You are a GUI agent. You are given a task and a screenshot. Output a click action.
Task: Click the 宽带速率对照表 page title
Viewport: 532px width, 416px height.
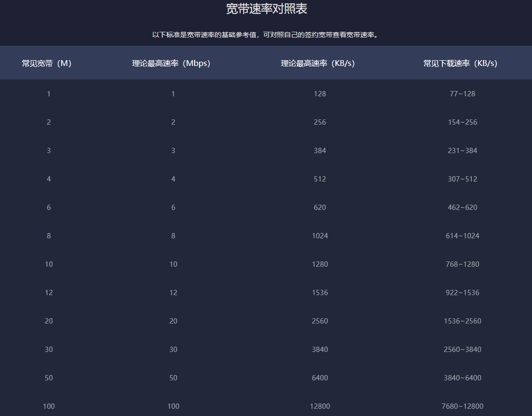(266, 9)
